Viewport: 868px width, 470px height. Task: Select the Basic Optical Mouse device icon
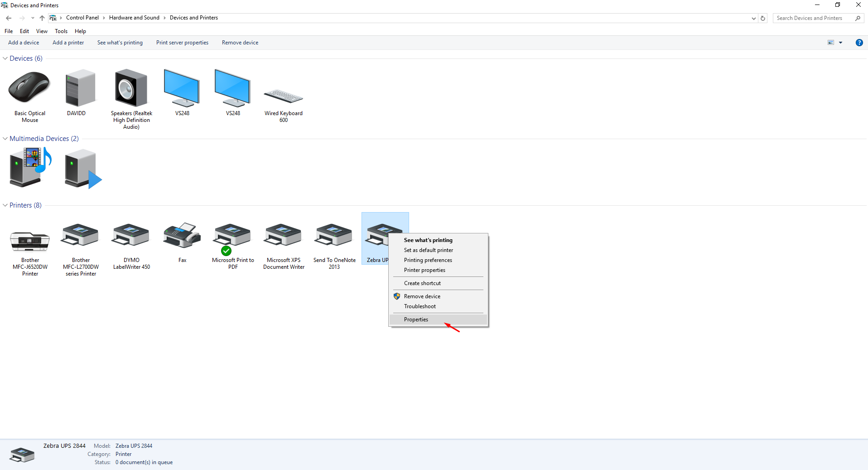[x=29, y=87]
